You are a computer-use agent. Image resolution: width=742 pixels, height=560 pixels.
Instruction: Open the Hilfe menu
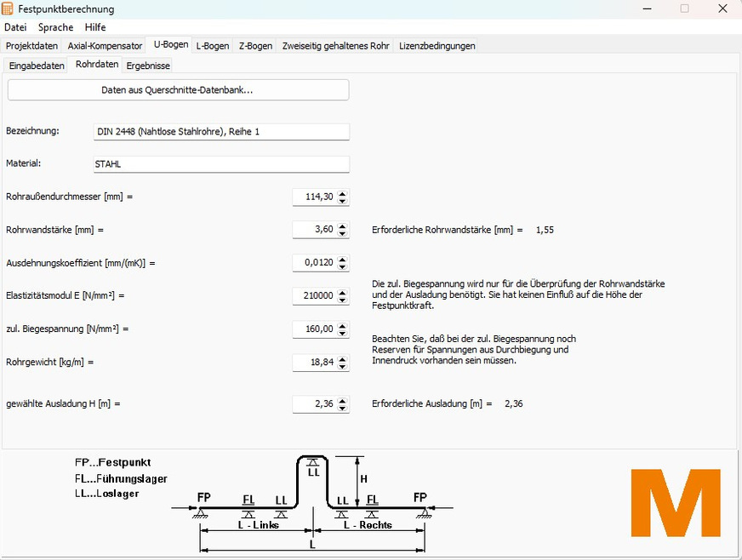pos(95,27)
